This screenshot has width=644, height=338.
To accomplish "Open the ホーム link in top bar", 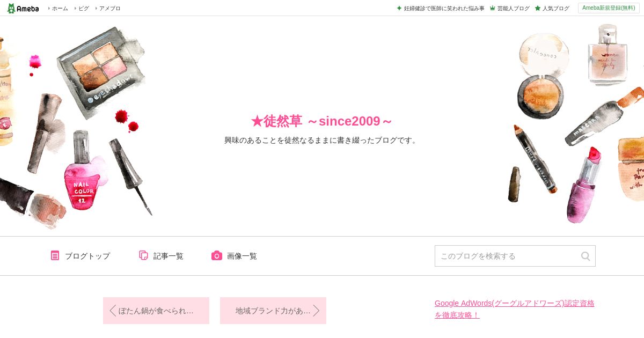I will [x=60, y=8].
